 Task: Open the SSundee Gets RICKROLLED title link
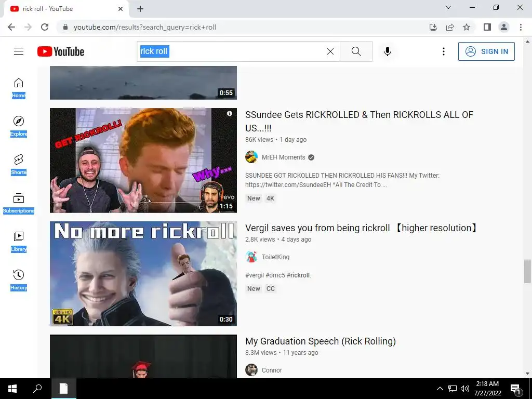click(x=359, y=122)
